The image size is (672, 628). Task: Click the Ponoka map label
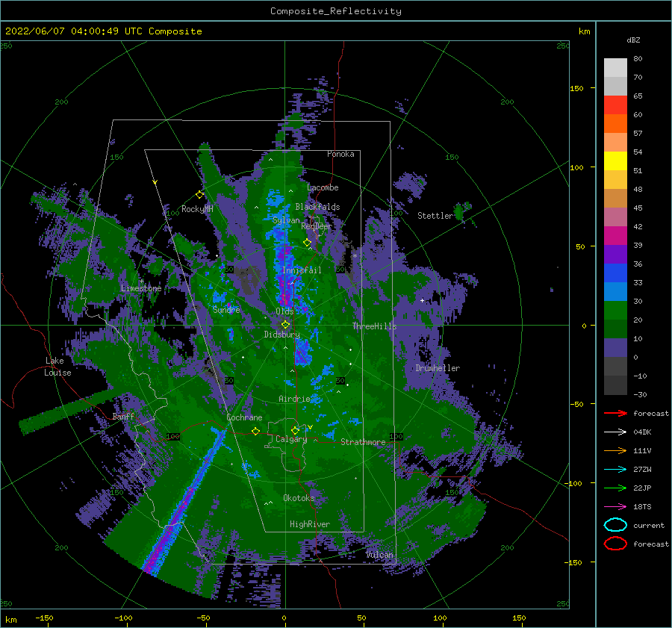click(x=340, y=154)
